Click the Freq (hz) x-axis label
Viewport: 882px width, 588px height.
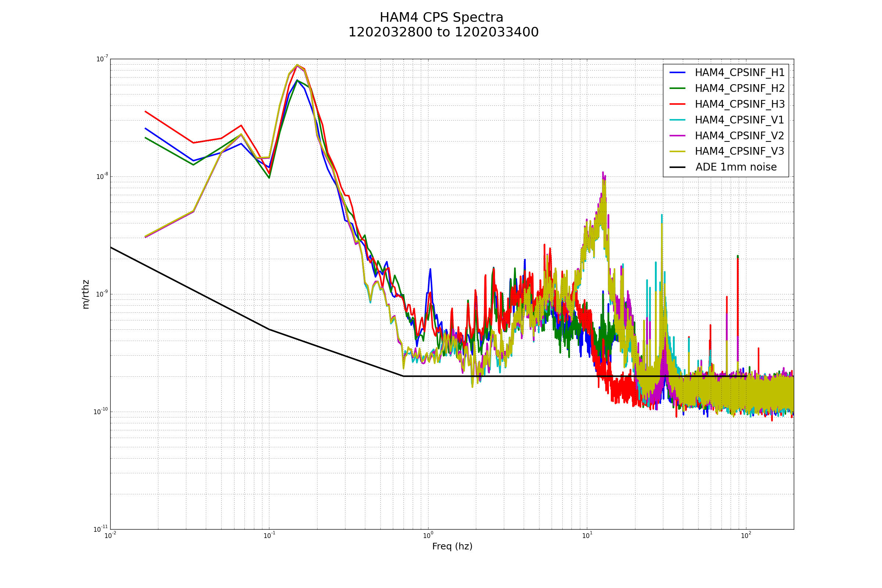(452, 546)
